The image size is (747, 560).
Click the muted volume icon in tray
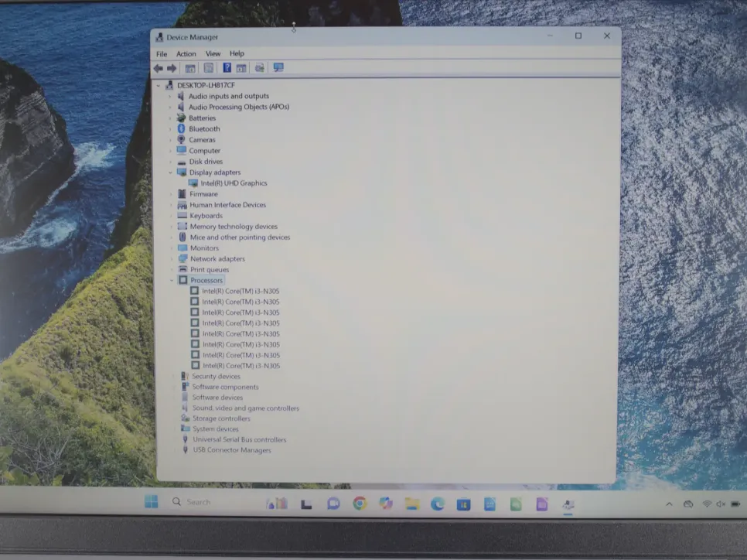pyautogui.click(x=721, y=504)
